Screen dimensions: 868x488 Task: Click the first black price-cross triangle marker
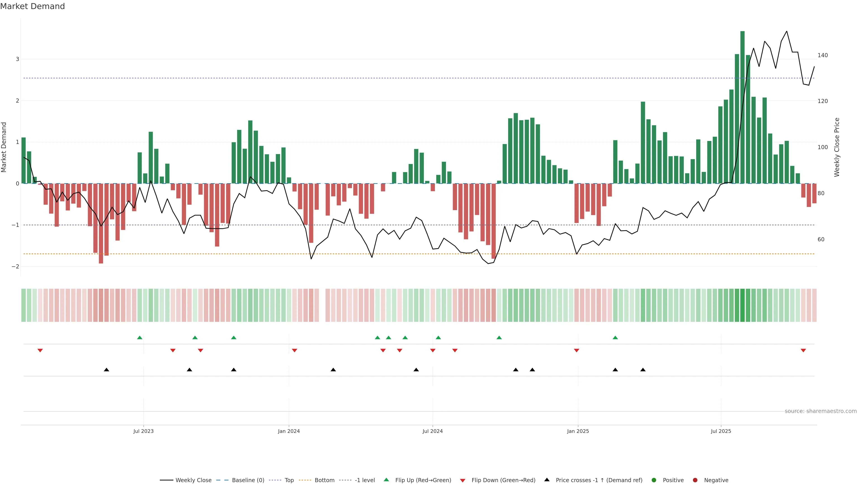tap(106, 370)
